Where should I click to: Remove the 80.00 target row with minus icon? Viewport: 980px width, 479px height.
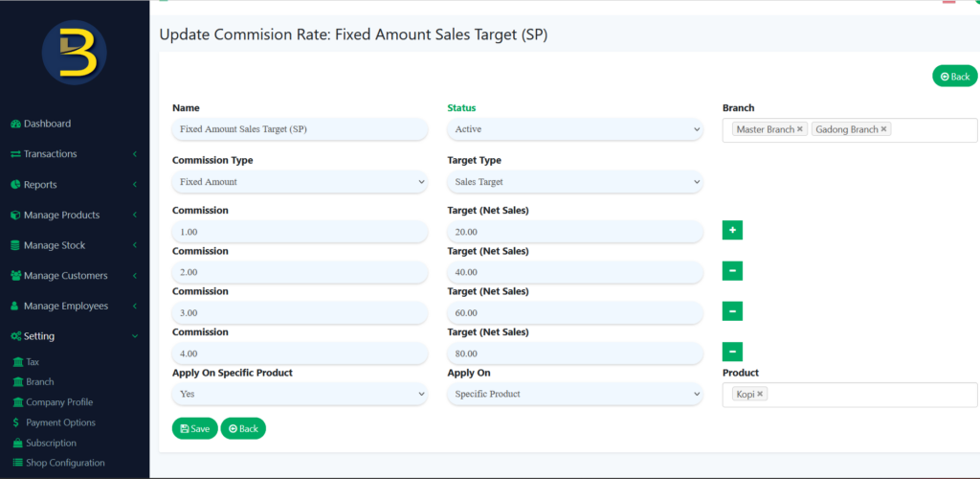pos(732,352)
